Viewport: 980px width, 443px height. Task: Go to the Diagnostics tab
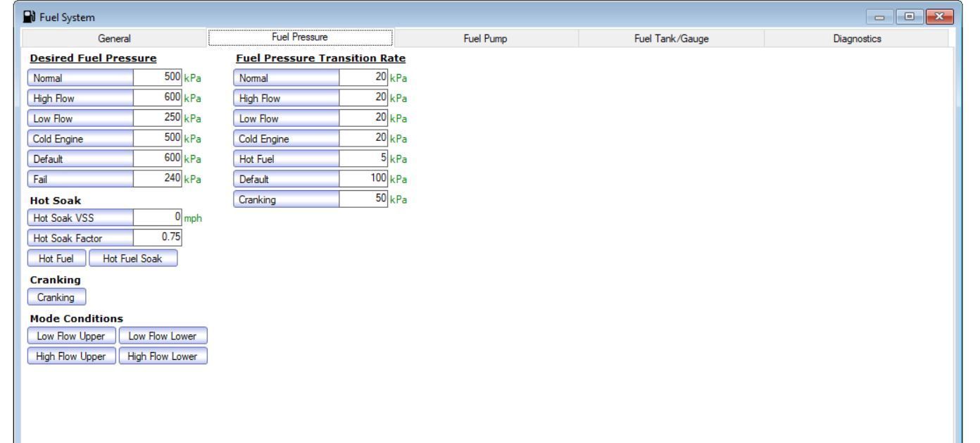click(855, 37)
